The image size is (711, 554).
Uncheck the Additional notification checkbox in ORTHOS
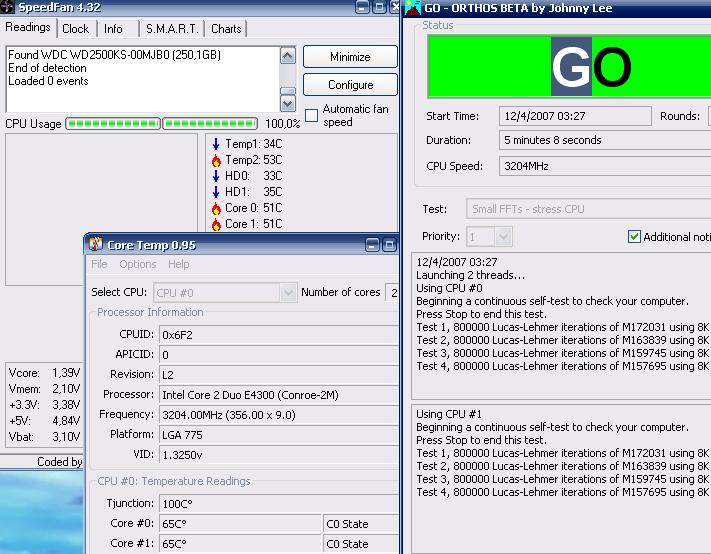pos(634,236)
